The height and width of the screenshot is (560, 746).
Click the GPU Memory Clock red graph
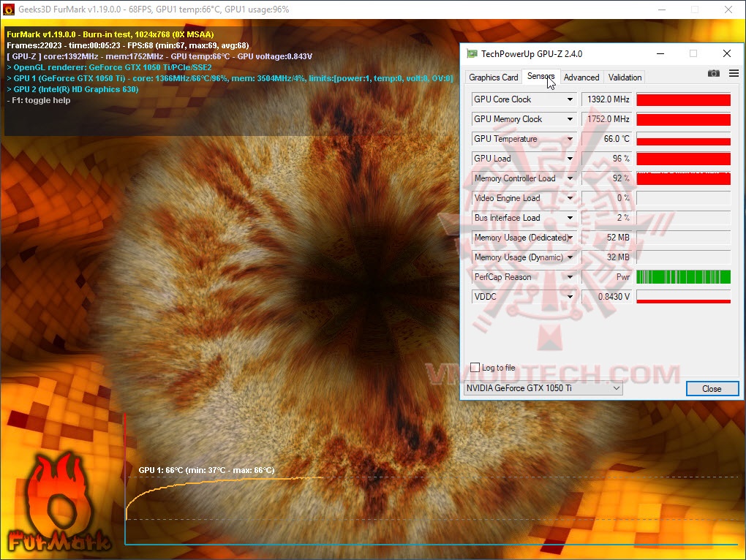click(x=683, y=119)
